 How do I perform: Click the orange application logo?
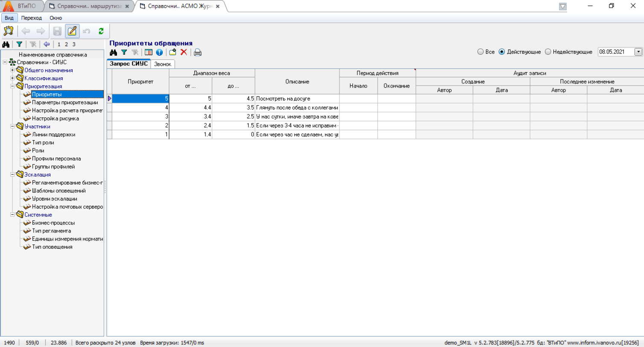click(x=8, y=6)
